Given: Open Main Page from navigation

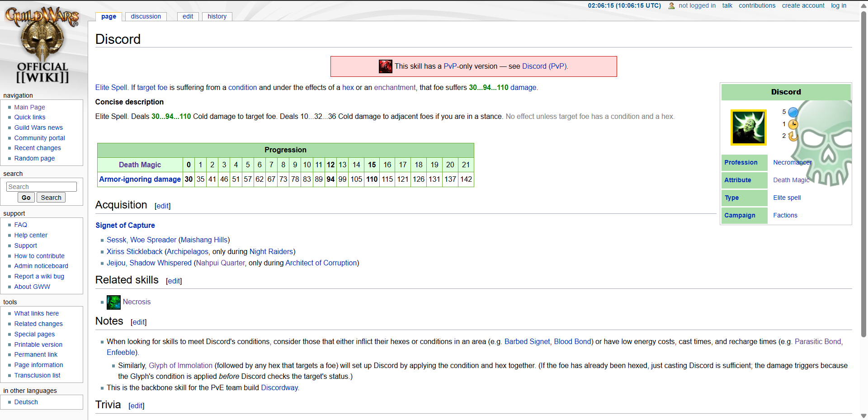Looking at the screenshot, I should point(29,107).
